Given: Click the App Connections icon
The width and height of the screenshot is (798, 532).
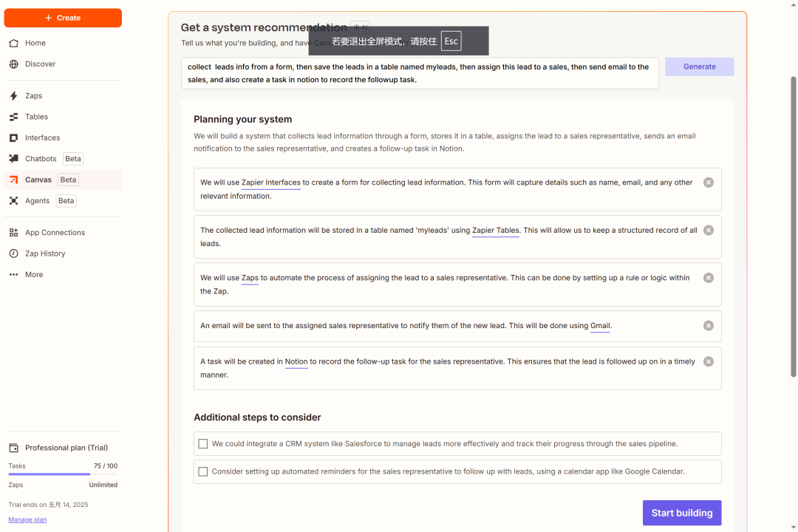Looking at the screenshot, I should [14, 233].
